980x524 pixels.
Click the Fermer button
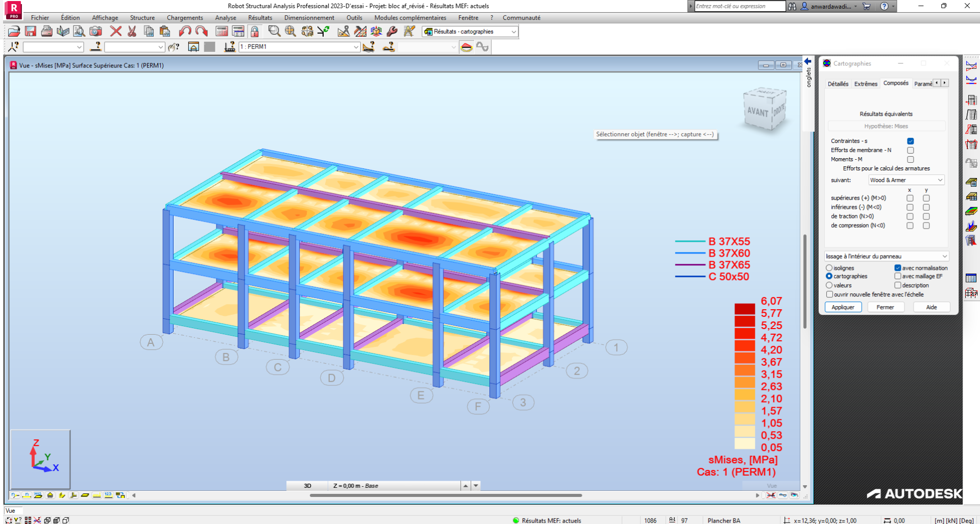(885, 307)
